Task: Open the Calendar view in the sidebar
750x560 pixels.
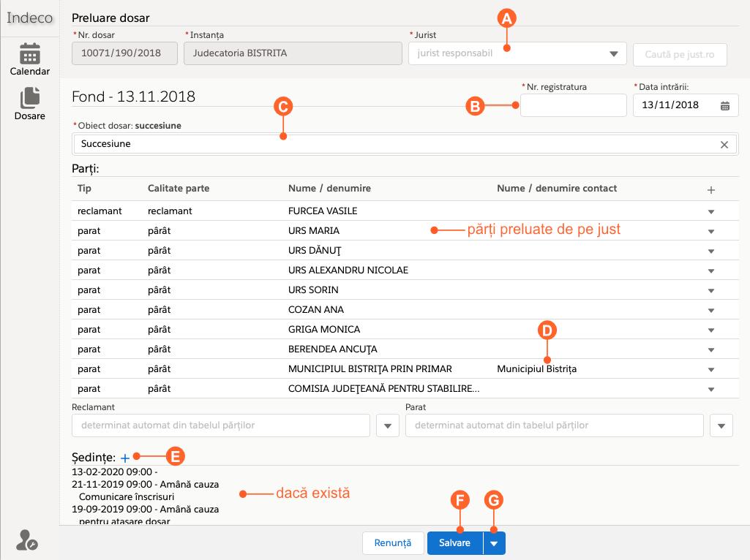Action: point(29,59)
